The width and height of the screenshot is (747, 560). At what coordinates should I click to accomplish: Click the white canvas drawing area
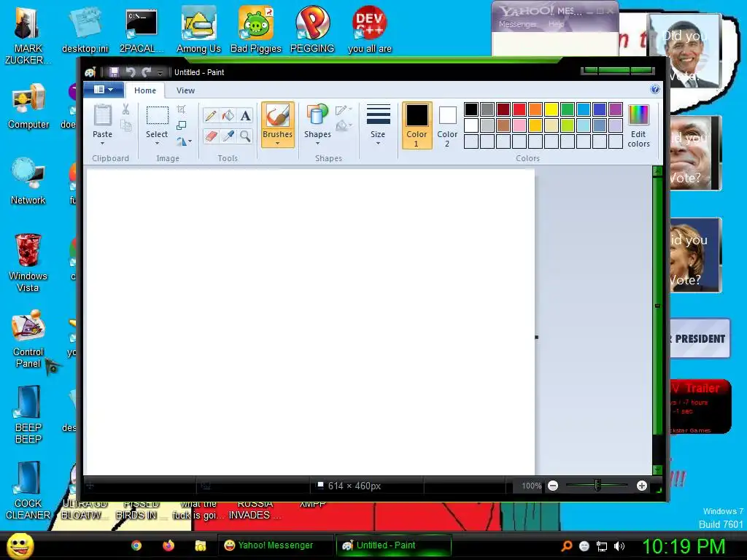click(x=311, y=322)
